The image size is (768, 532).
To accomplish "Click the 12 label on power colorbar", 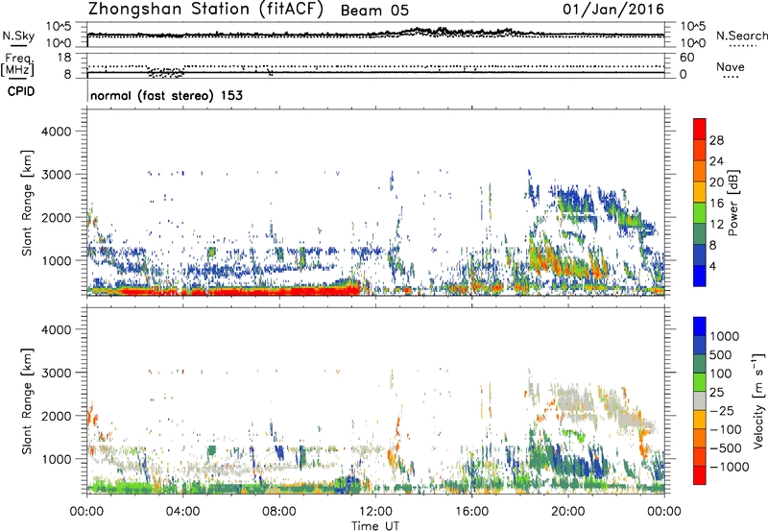I will click(716, 225).
